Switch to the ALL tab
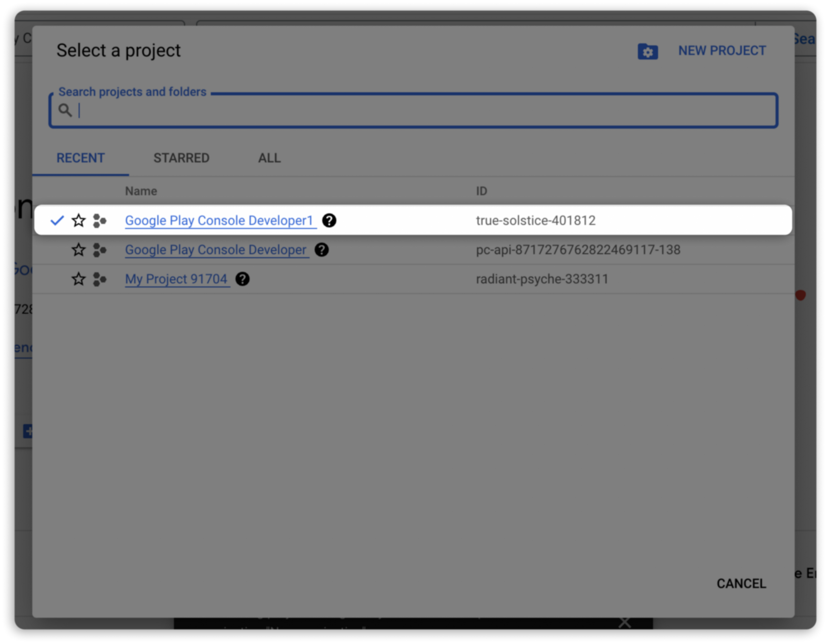The width and height of the screenshot is (827, 644). tap(269, 158)
